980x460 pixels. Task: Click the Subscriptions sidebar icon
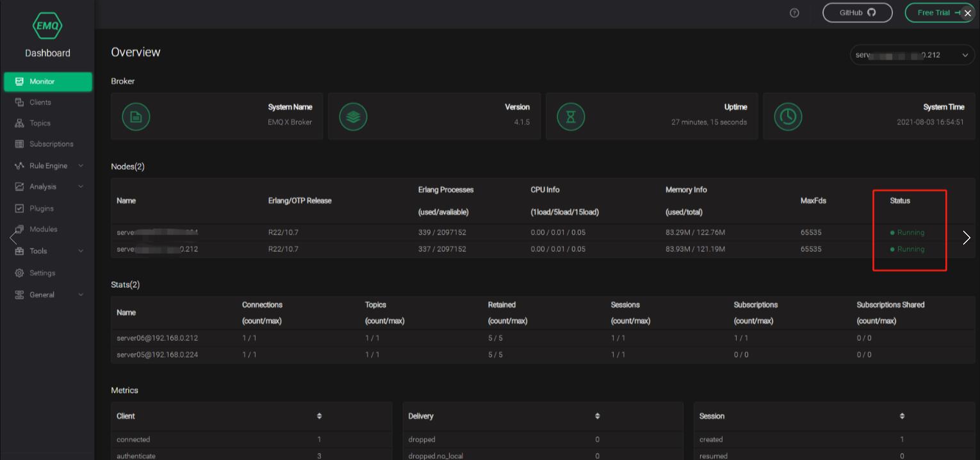click(19, 144)
